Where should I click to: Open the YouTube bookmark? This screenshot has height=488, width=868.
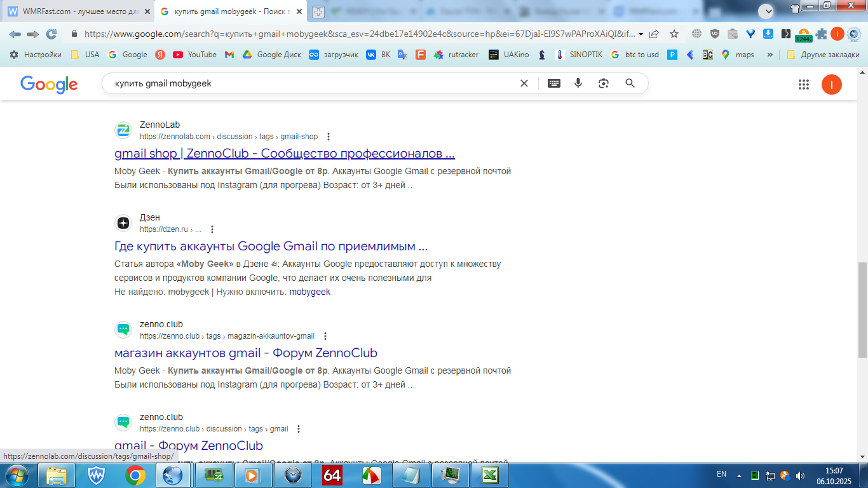[x=195, y=55]
